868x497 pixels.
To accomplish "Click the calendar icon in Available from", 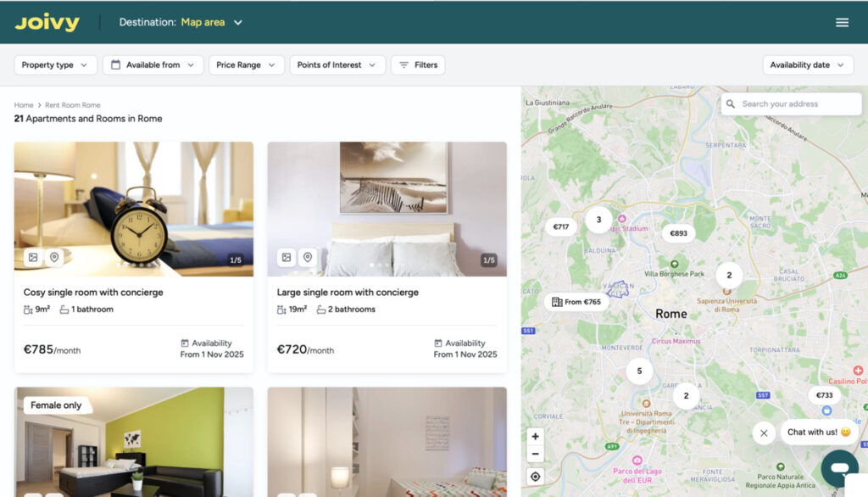I will pyautogui.click(x=115, y=64).
